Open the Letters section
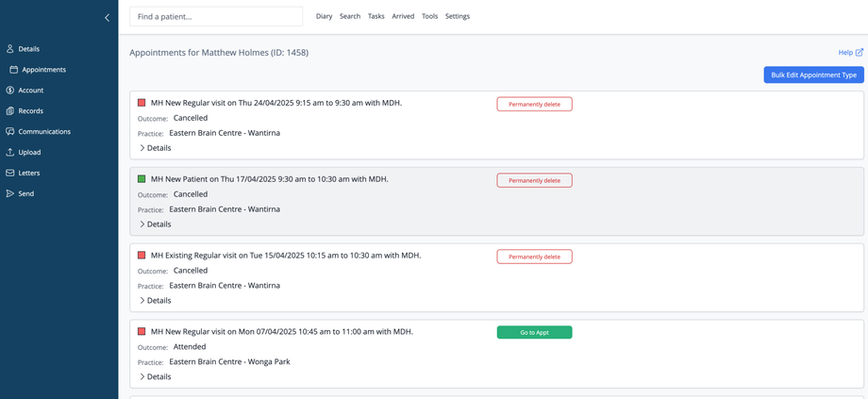 (x=28, y=173)
